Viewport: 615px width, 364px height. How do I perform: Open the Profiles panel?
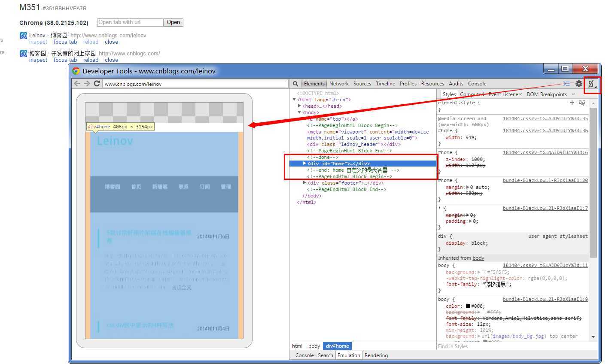tap(408, 84)
